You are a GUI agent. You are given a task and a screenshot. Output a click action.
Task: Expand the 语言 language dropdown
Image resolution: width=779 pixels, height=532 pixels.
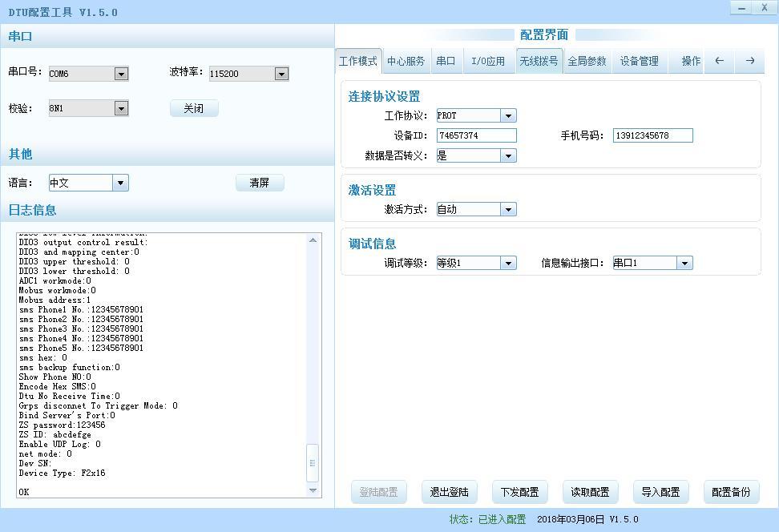(120, 183)
